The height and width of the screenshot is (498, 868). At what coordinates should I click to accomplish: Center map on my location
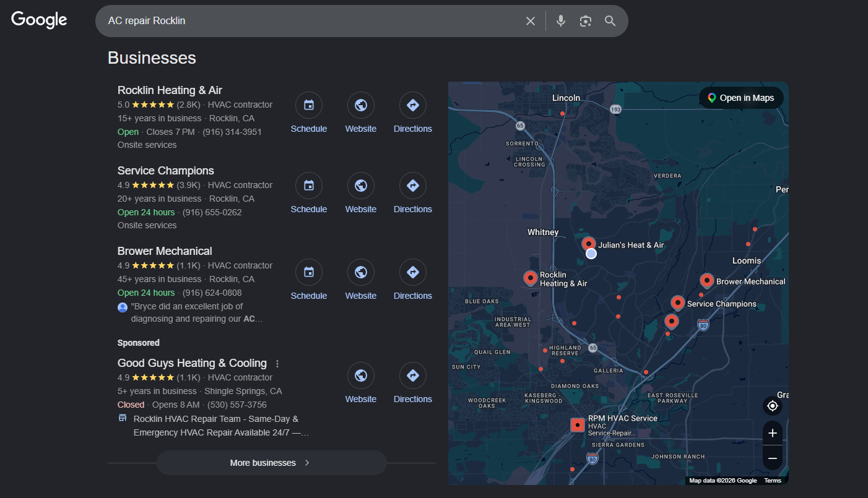point(773,406)
